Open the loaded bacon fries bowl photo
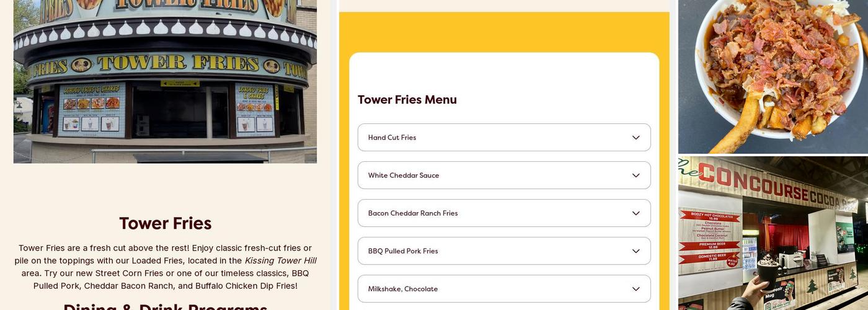 773,76
